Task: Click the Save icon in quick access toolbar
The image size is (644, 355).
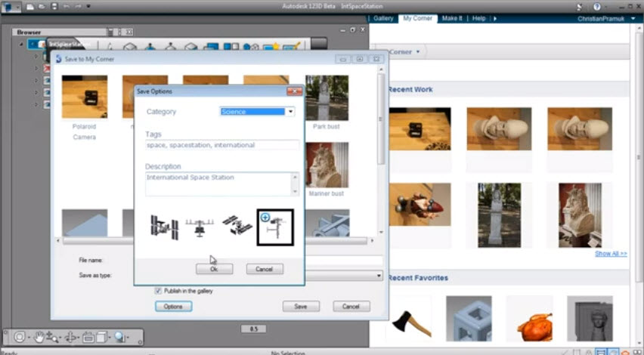Action: (54, 7)
